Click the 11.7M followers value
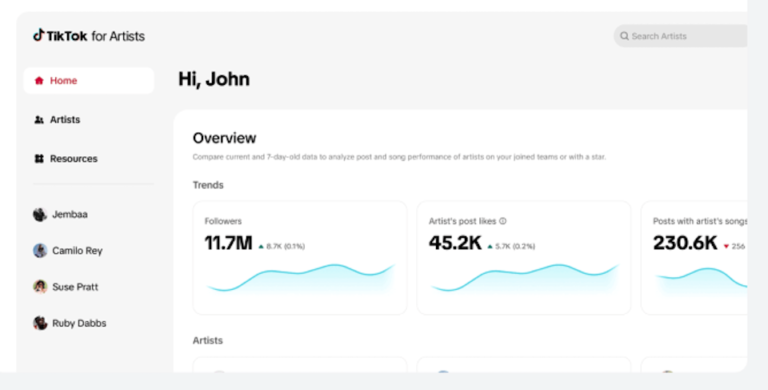768x390 pixels. pos(229,243)
